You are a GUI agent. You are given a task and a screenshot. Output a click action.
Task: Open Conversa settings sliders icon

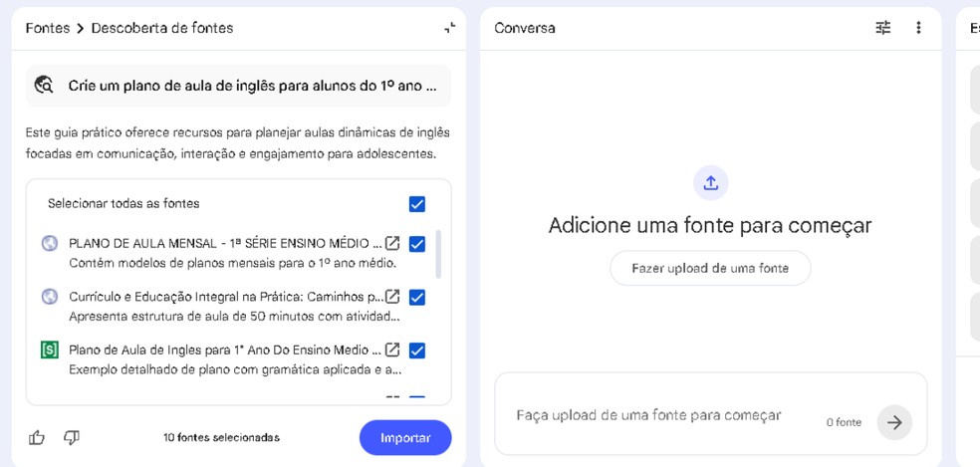click(x=883, y=28)
